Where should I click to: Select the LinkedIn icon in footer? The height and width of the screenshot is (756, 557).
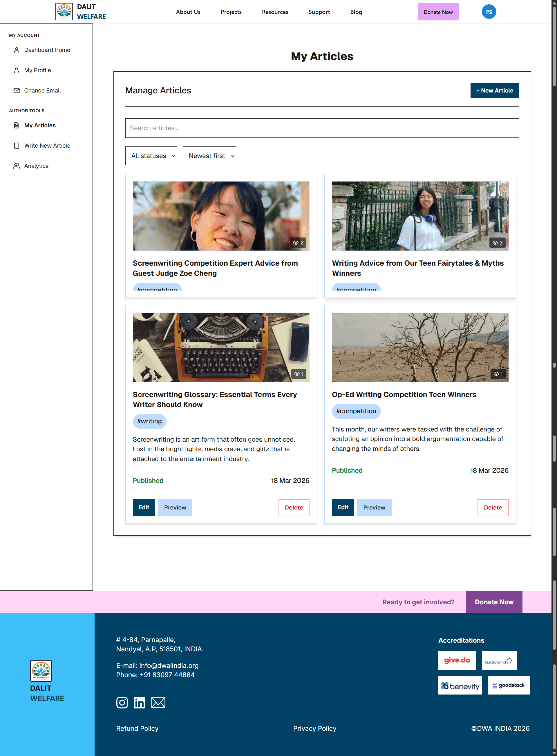click(140, 702)
